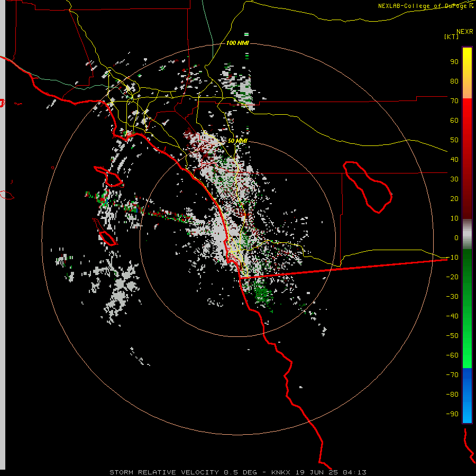Select the positive 40 knot scale label
The width and height of the screenshot is (476, 476).
(454, 160)
